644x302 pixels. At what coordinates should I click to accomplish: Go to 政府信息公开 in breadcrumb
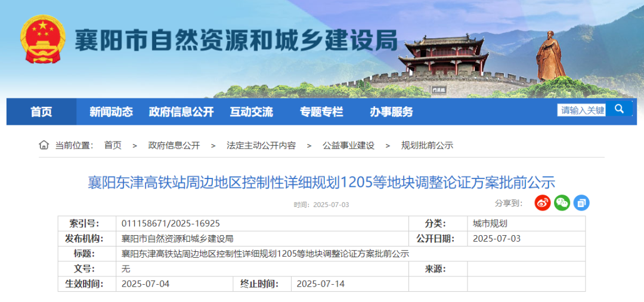(x=174, y=146)
